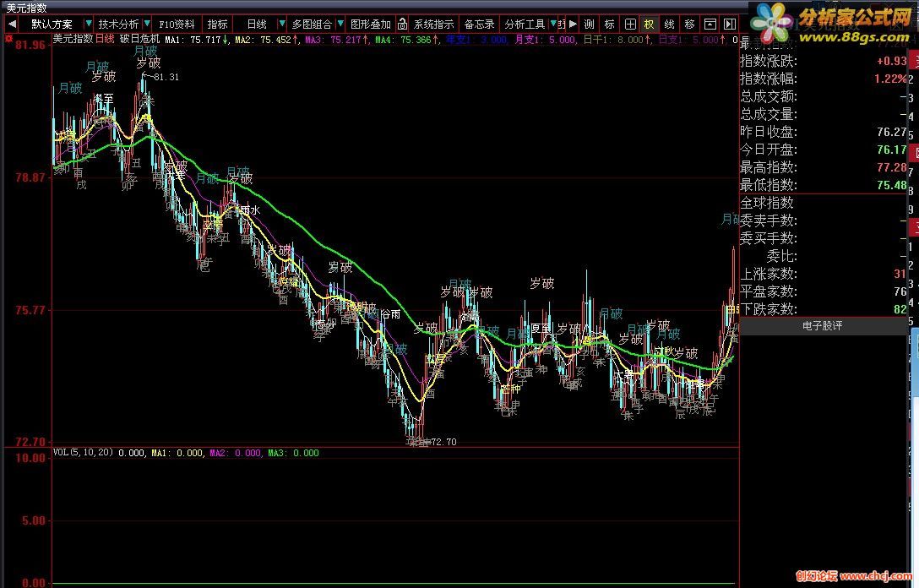Click the 美元指数 chart title
The height and width of the screenshot is (588, 919).
tap(73, 39)
